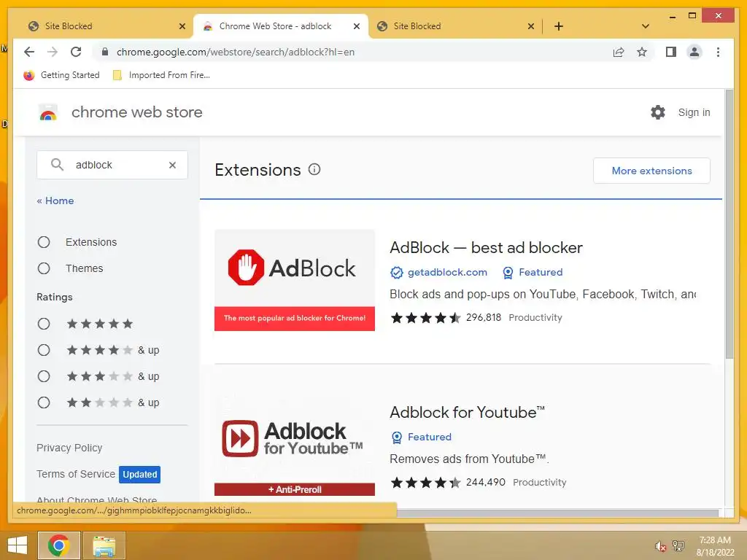
Task: Open the browser side panel
Action: click(x=671, y=52)
